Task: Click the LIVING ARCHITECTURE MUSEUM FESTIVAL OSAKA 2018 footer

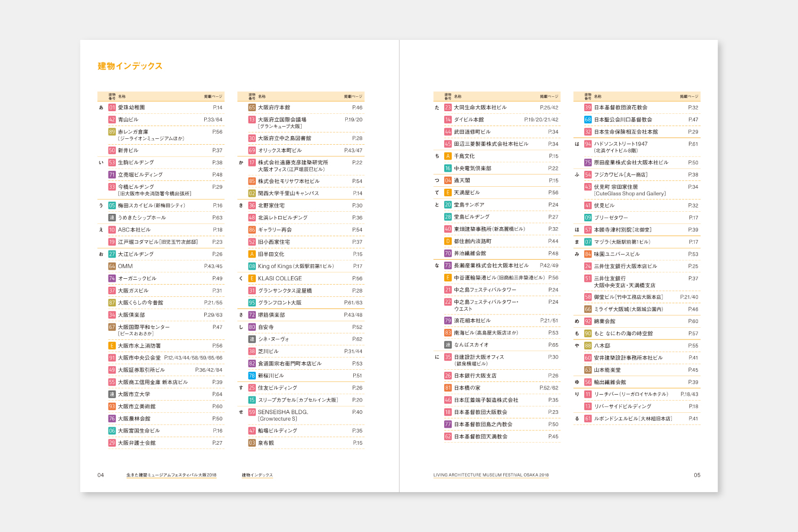Action: coord(491,475)
